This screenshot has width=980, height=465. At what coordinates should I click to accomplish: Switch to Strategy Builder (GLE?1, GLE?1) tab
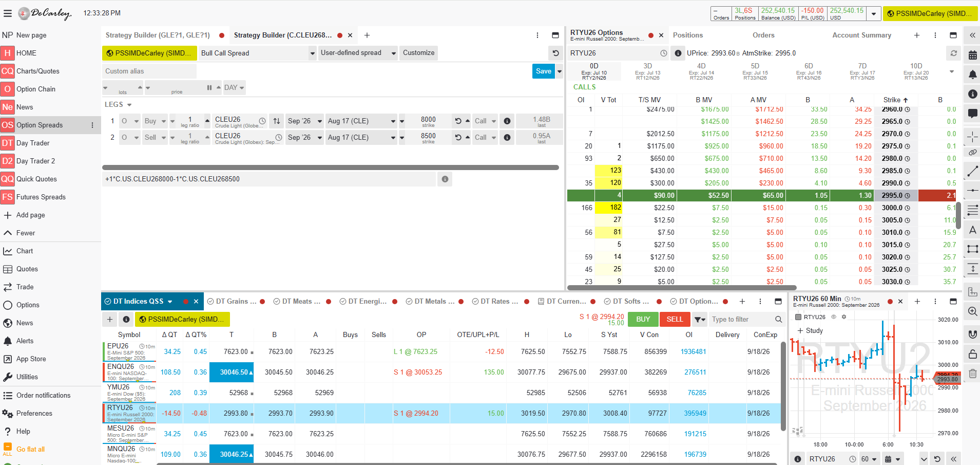[x=158, y=35]
